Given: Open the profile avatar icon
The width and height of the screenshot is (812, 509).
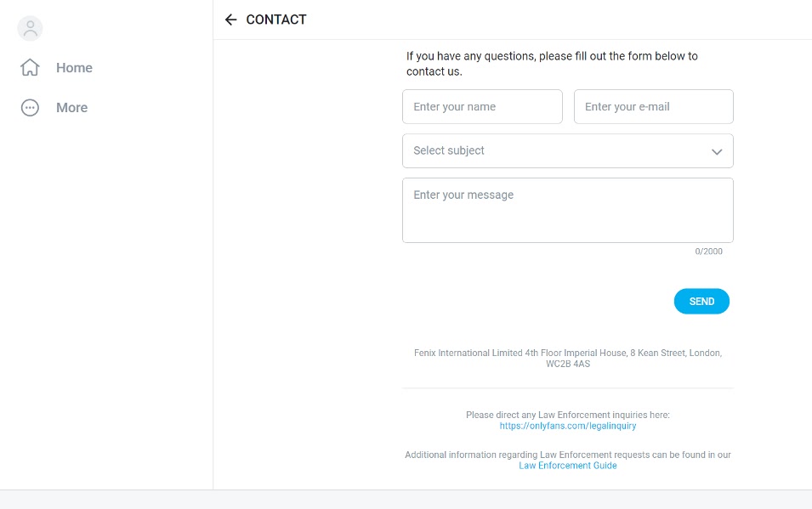Looking at the screenshot, I should click(30, 28).
